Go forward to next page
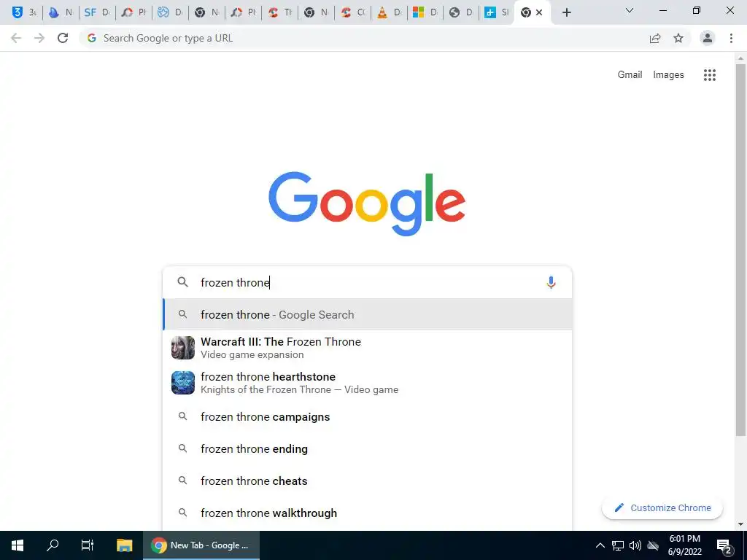Image resolution: width=747 pixels, height=560 pixels. click(39, 38)
